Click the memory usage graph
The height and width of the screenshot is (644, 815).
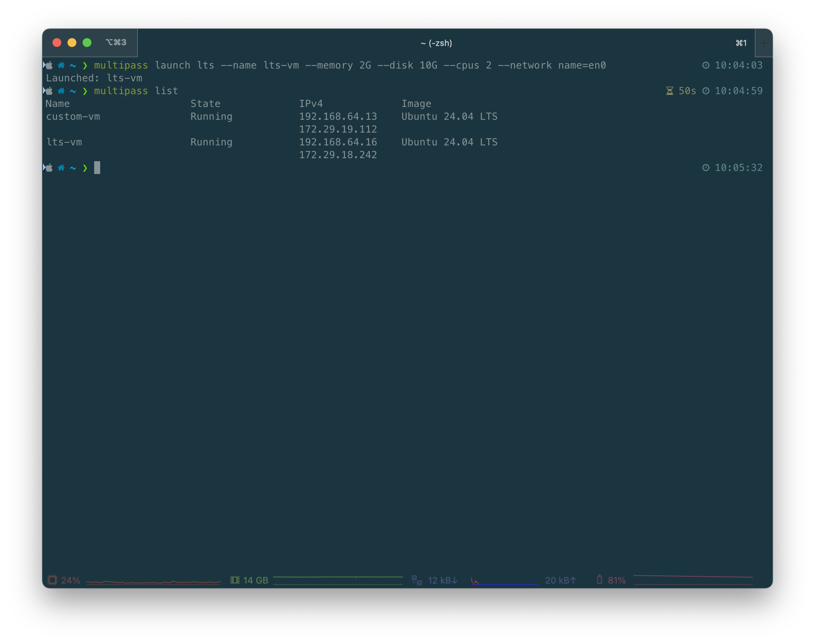click(338, 580)
